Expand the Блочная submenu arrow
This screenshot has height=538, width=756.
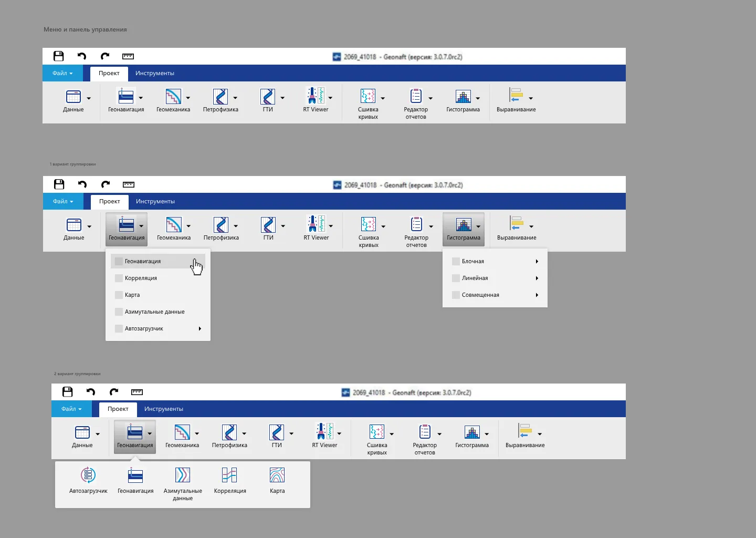click(537, 261)
